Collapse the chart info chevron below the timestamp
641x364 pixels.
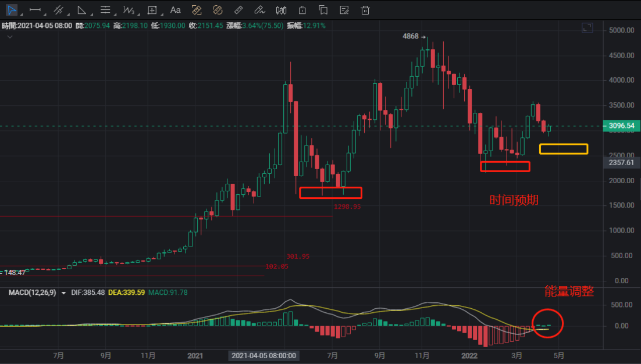[9, 37]
